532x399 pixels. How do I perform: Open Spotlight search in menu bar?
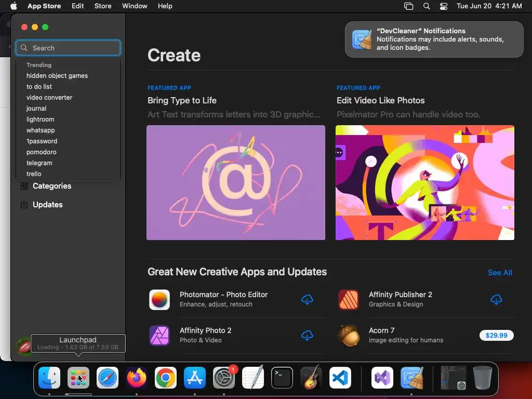pos(427,6)
